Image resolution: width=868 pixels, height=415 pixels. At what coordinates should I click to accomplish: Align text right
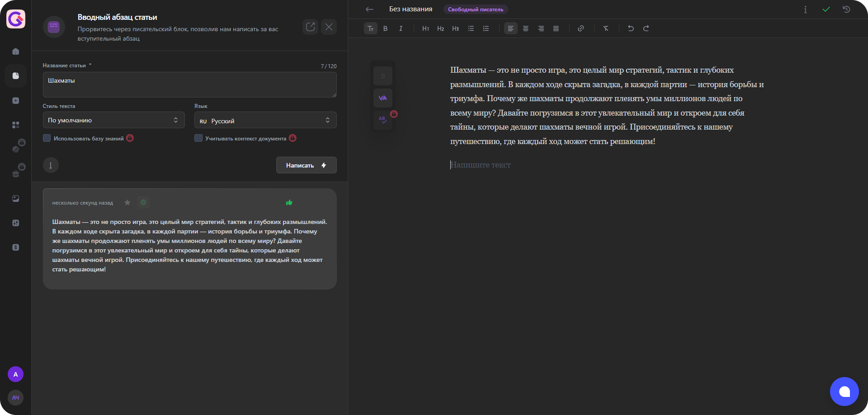(541, 28)
